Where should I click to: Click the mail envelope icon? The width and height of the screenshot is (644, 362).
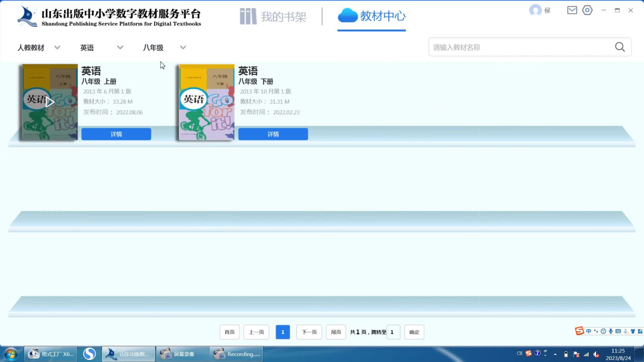572,10
